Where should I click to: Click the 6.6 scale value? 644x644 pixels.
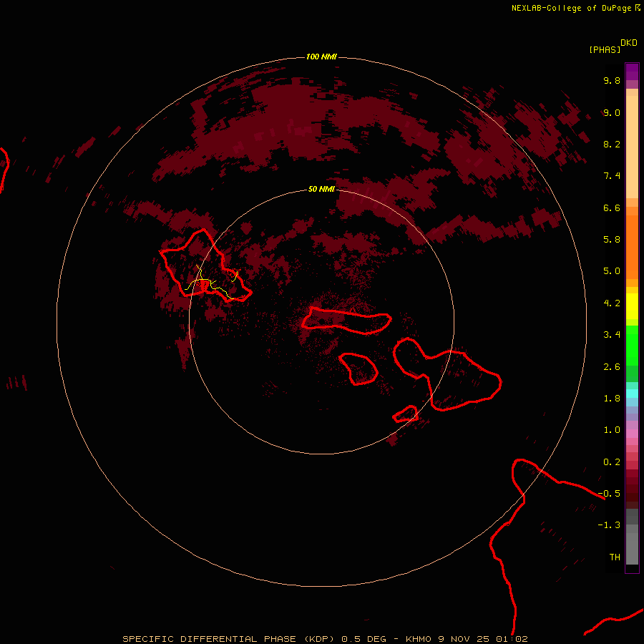click(x=612, y=208)
